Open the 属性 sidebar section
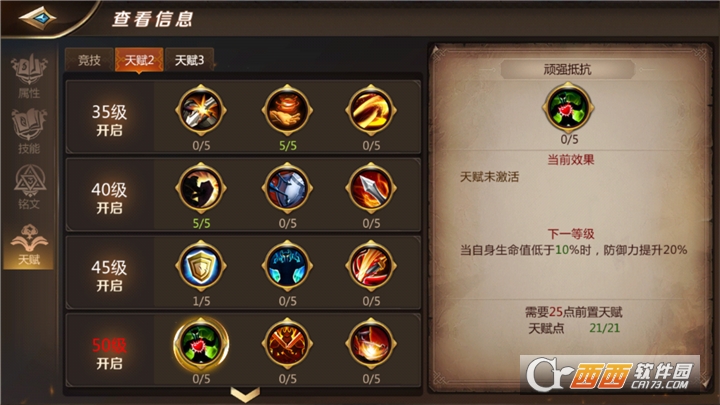720x405 pixels. (29, 76)
